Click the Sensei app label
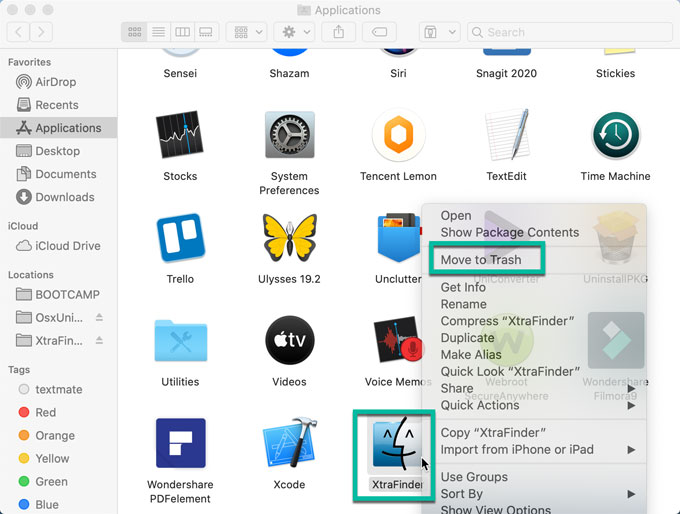 (180, 73)
